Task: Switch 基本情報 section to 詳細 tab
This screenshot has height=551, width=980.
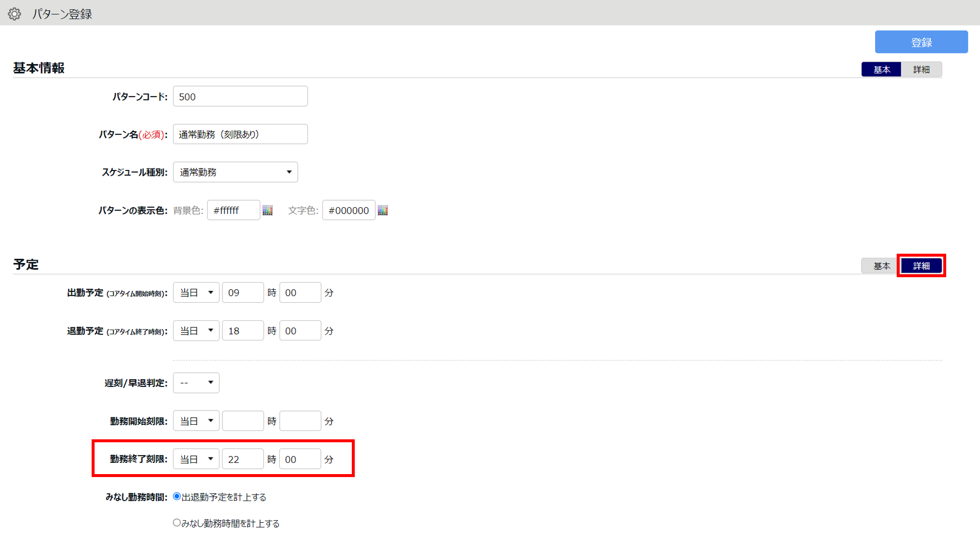Action: coord(921,70)
